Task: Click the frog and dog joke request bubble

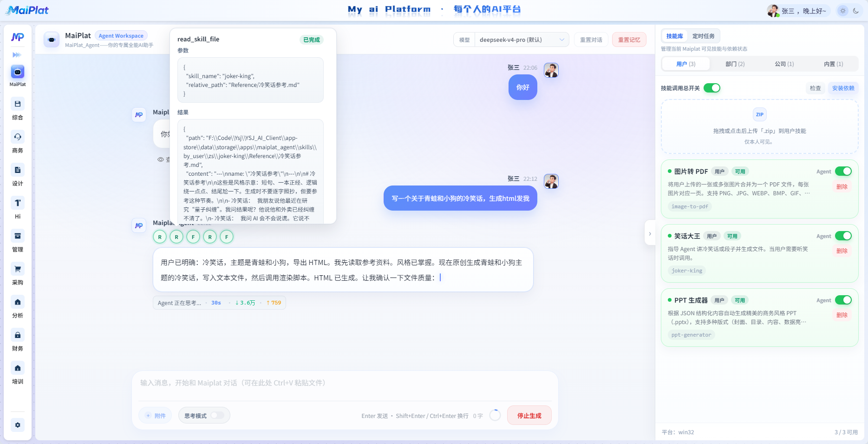Action: coord(460,199)
